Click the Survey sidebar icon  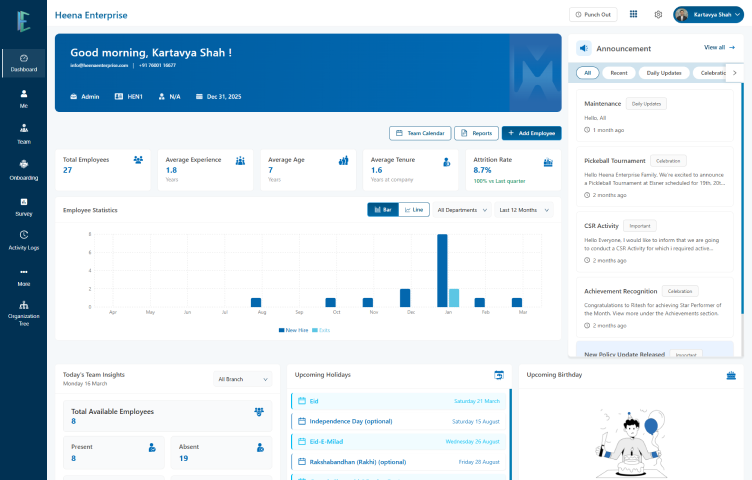click(24, 205)
